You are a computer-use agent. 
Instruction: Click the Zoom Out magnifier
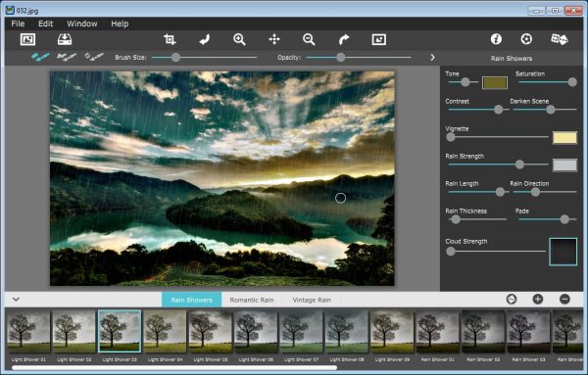pos(309,39)
